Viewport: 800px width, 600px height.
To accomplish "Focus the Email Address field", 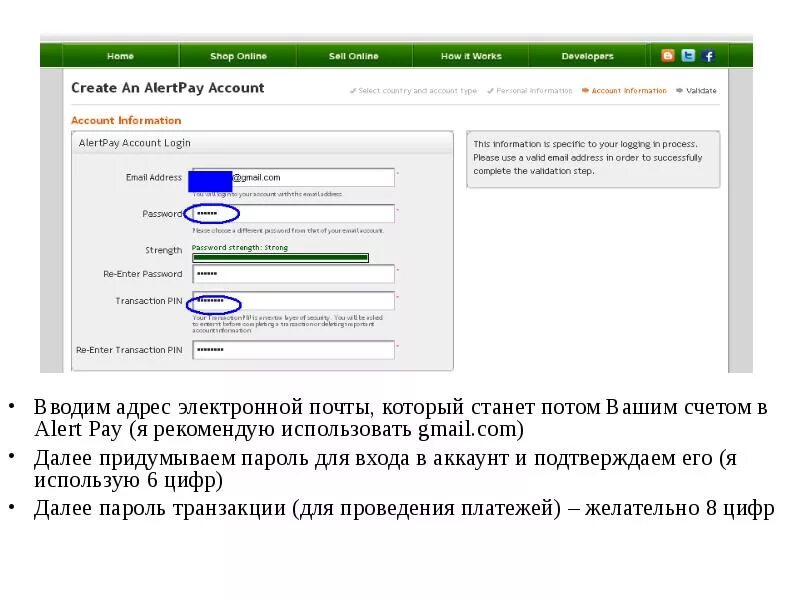I will coord(293,178).
